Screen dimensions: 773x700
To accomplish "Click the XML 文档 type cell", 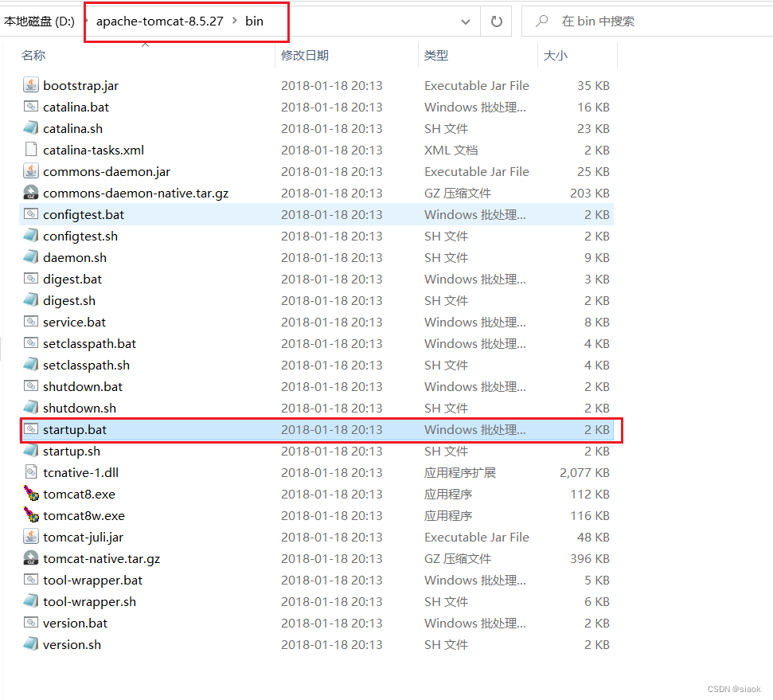I will pyautogui.click(x=451, y=151).
